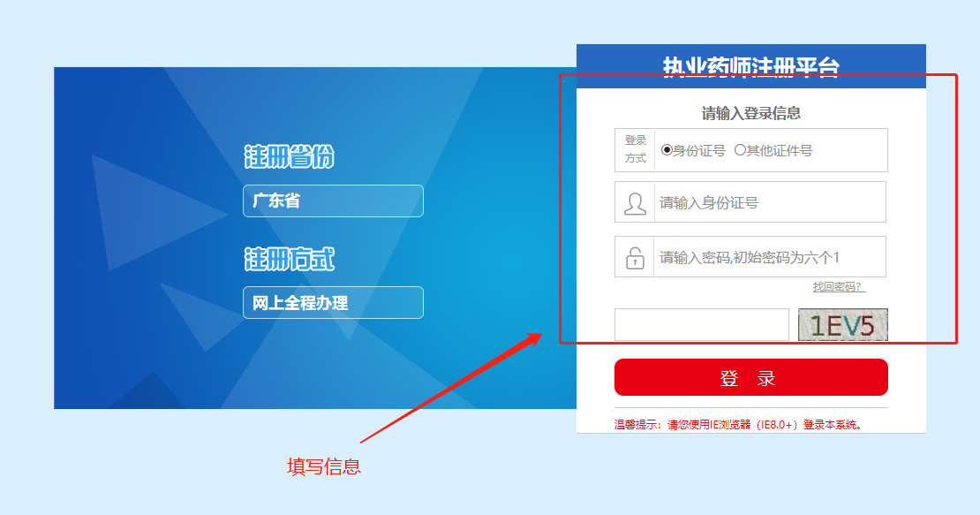Click the red 登录 button
The width and height of the screenshot is (980, 515).
tap(751, 377)
